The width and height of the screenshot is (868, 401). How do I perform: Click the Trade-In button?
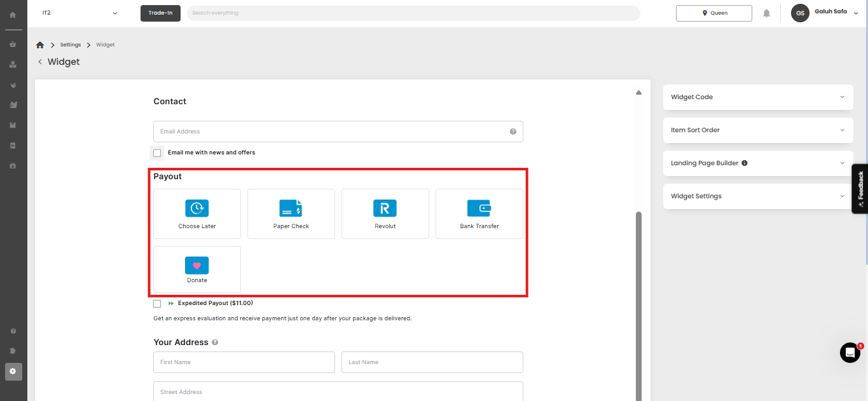click(161, 13)
